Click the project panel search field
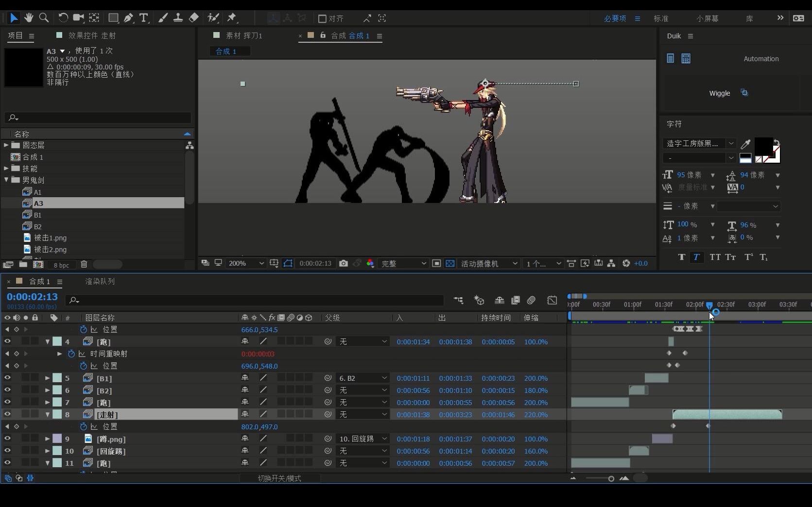 point(98,118)
